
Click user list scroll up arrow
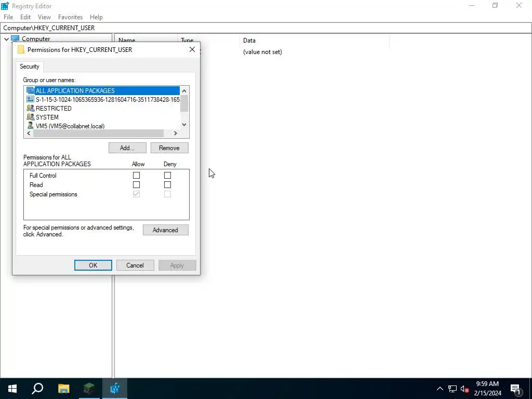click(x=184, y=90)
